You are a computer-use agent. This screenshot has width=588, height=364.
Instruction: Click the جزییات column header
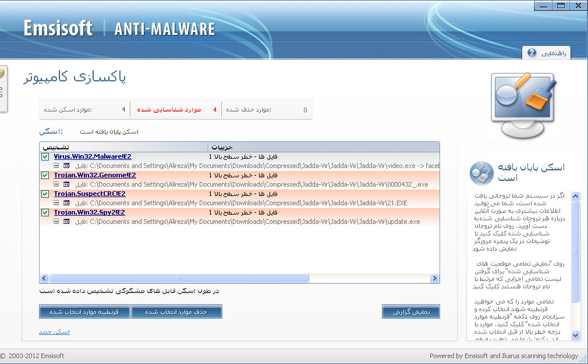coord(324,147)
